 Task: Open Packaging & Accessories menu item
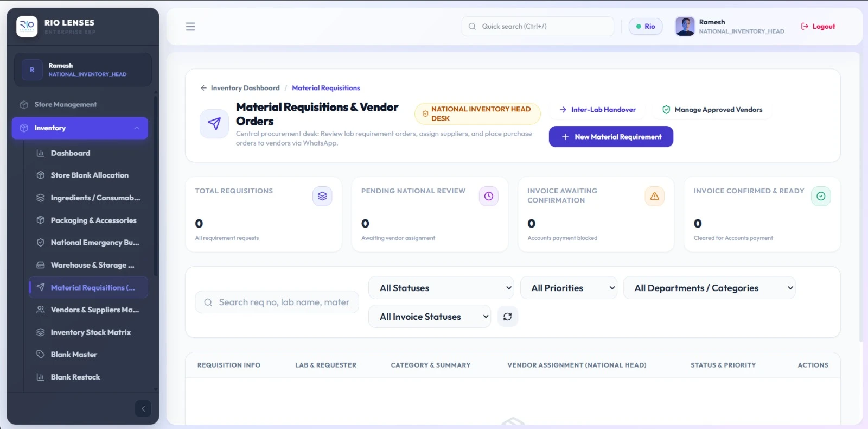coord(88,220)
